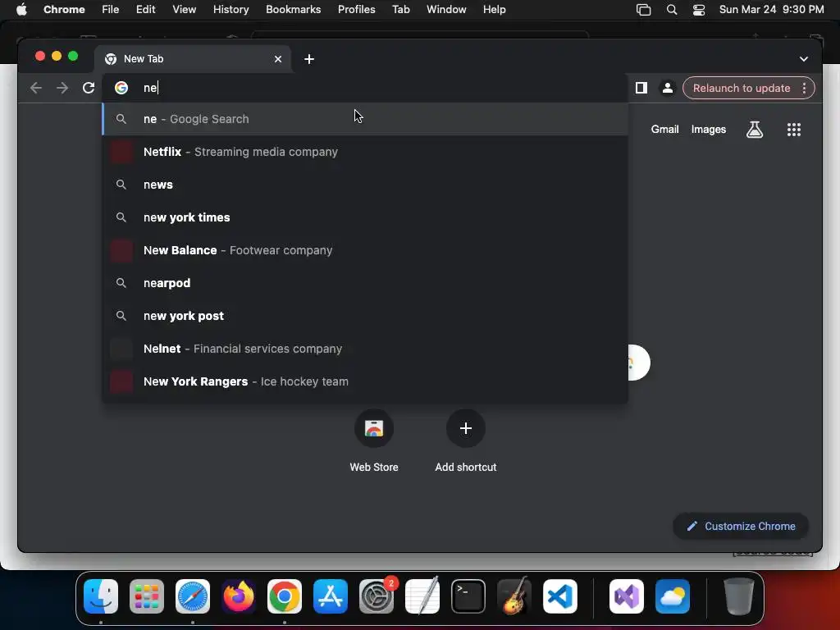The image size is (840, 630).
Task: Open a new tab with plus button
Action: pyautogui.click(x=309, y=59)
